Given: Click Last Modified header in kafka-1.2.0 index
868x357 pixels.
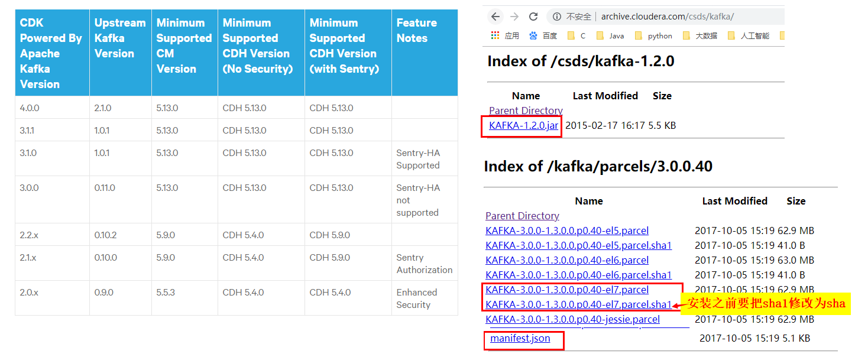Looking at the screenshot, I should [605, 96].
